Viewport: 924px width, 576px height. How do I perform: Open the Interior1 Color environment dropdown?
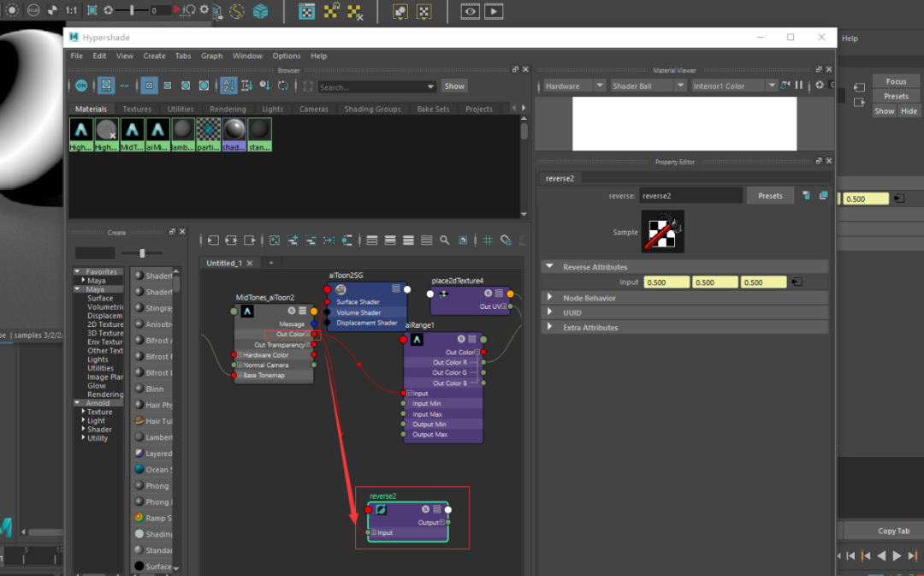pos(735,86)
